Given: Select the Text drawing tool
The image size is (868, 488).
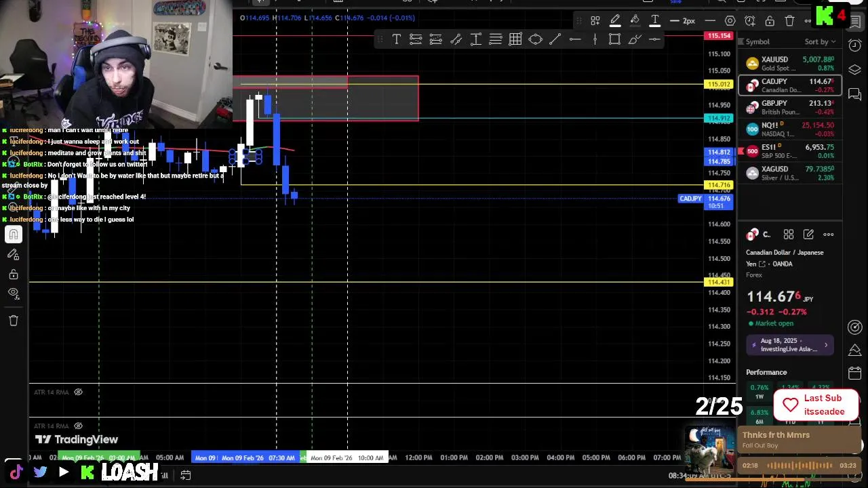Looking at the screenshot, I should coord(396,39).
